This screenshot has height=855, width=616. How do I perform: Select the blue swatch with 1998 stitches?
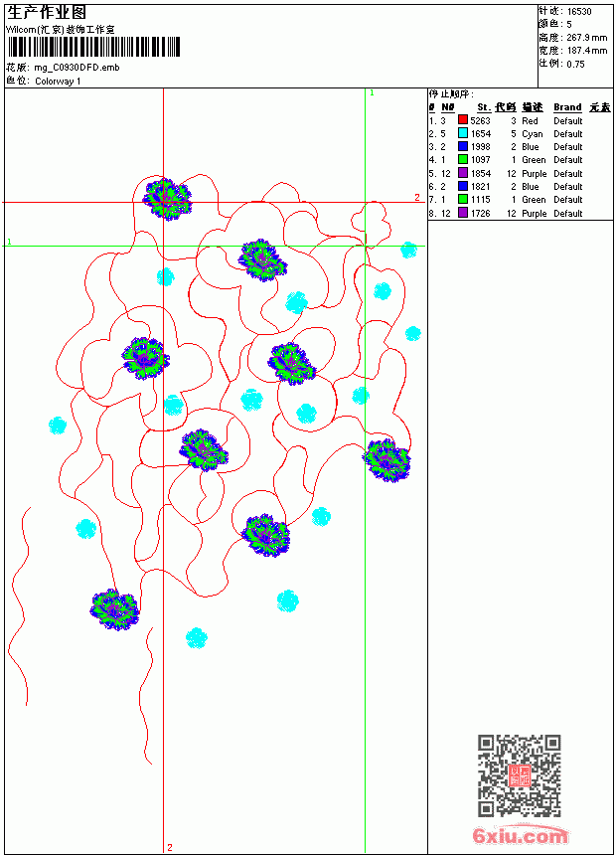pyautogui.click(x=463, y=146)
